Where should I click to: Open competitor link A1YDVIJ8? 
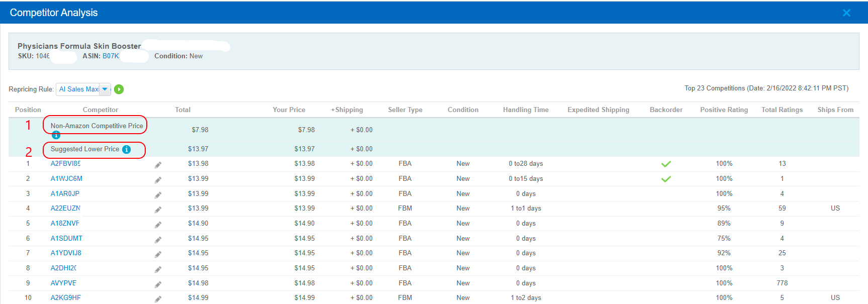coord(66,253)
